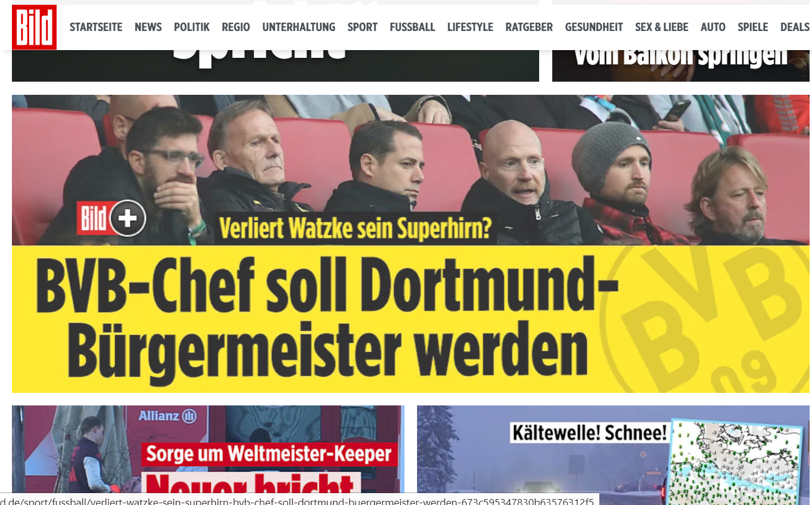Viewport: 812px width, 505px height.
Task: Open the SEX & LIEBE section
Action: click(x=661, y=27)
